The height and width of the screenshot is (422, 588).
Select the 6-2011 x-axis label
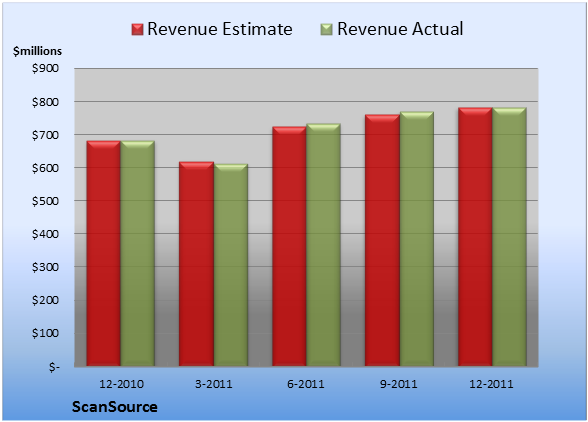click(306, 384)
